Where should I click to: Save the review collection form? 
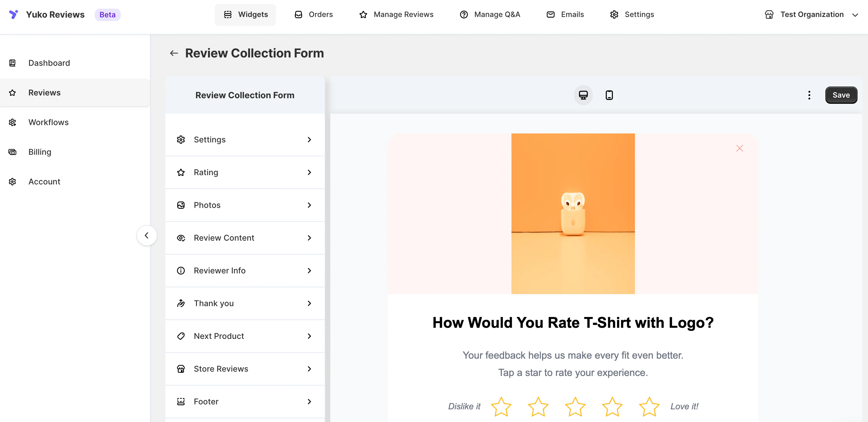click(841, 95)
